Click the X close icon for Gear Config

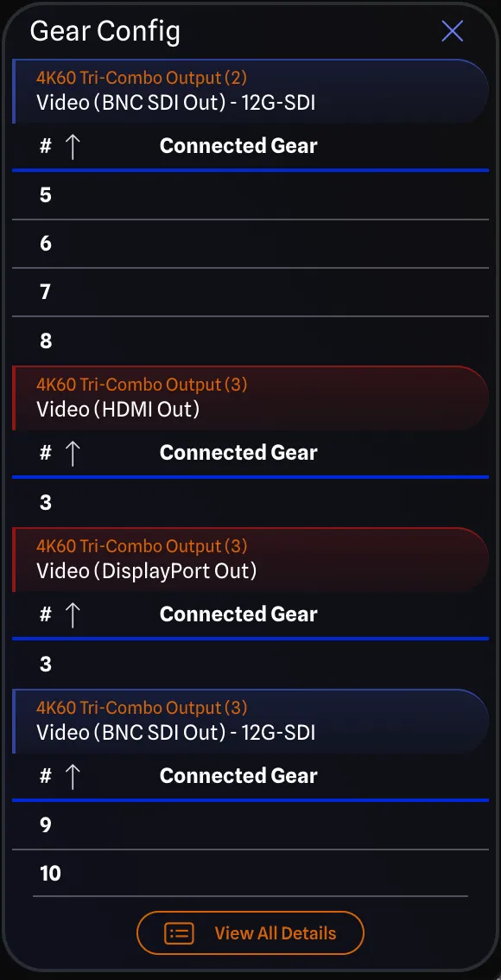pos(453,31)
